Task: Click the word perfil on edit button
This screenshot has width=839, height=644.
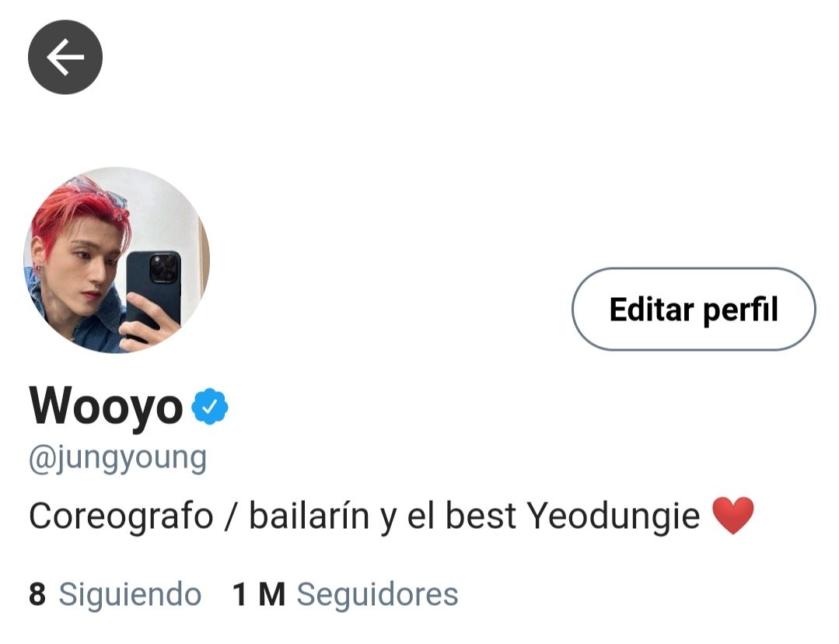Action: pos(740,310)
